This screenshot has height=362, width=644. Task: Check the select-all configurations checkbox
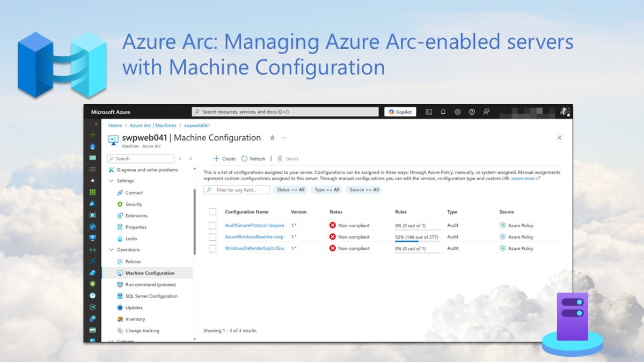213,212
